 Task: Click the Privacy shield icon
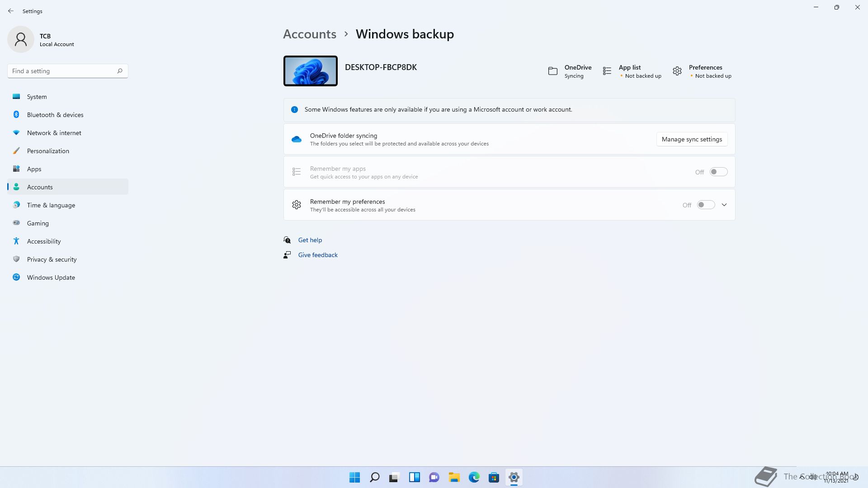16,259
